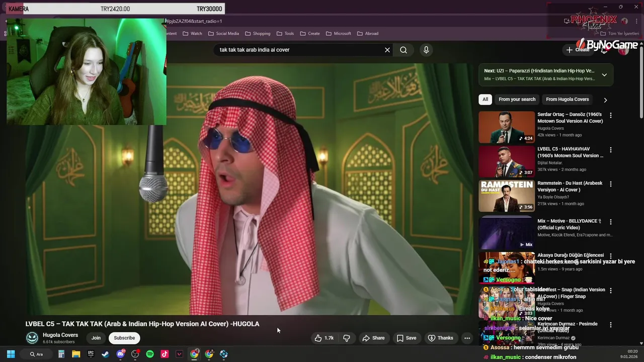Select the From Hugola Covers chip
This screenshot has height=362, width=644.
click(567, 100)
